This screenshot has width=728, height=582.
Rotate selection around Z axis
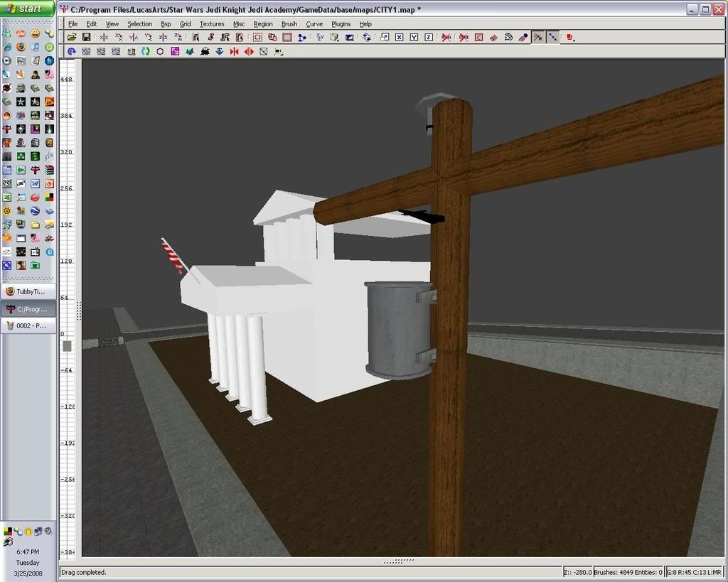pyautogui.click(x=178, y=37)
